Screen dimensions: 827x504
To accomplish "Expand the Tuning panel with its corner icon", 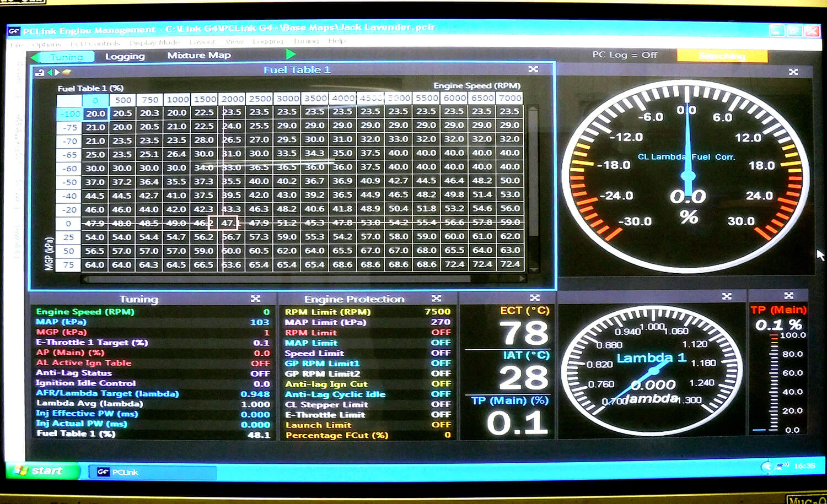I will [x=255, y=299].
